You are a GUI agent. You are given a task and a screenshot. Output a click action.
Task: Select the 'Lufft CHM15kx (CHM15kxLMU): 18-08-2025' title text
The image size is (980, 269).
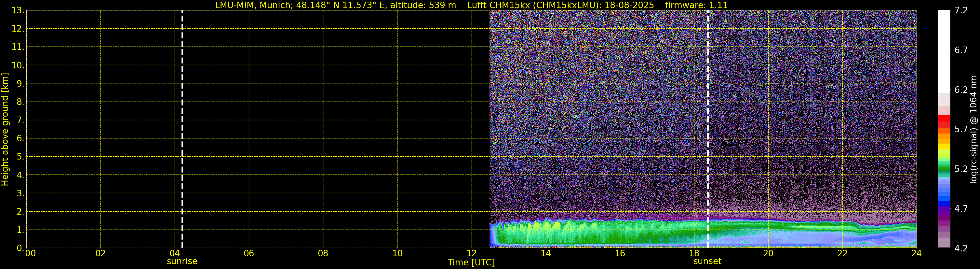(x=560, y=5)
